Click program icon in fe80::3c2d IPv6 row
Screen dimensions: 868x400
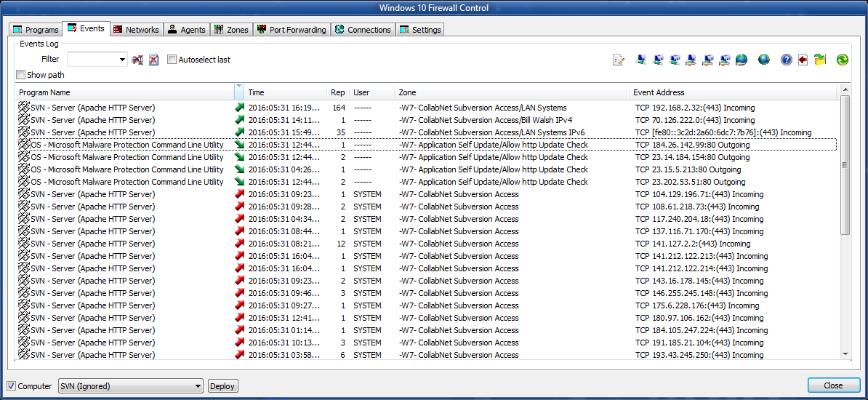24,132
